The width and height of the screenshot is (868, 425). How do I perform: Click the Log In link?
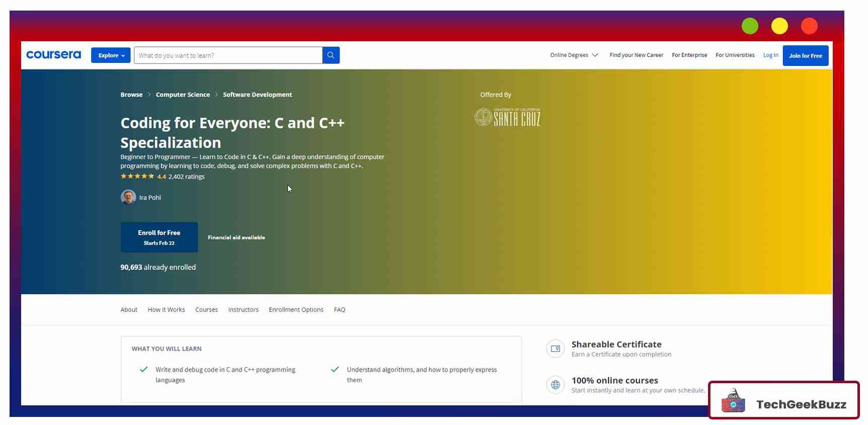(770, 55)
